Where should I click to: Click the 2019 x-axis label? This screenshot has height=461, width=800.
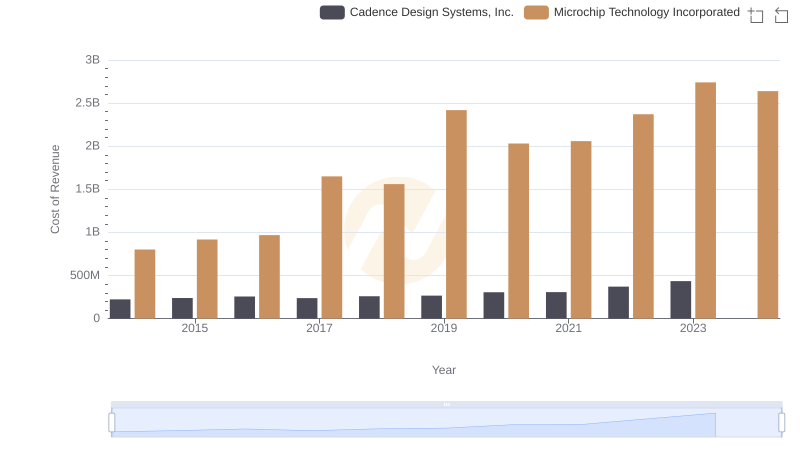444,328
